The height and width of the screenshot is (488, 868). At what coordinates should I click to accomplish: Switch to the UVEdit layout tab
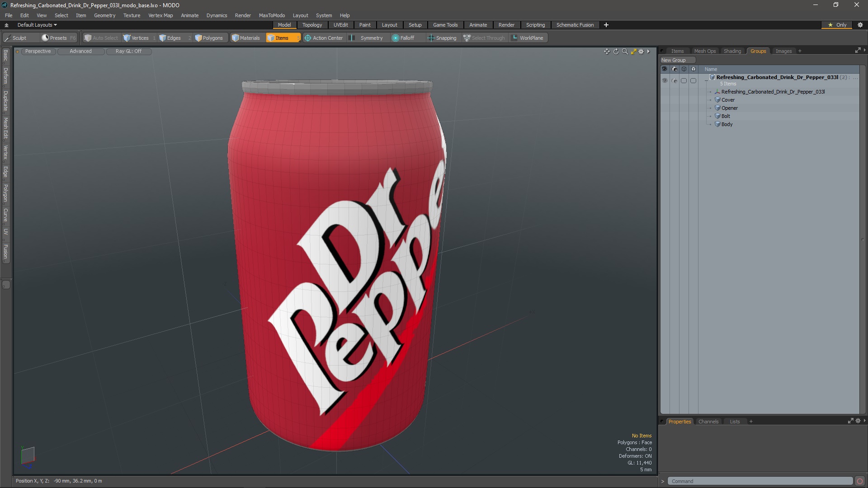[x=340, y=25]
